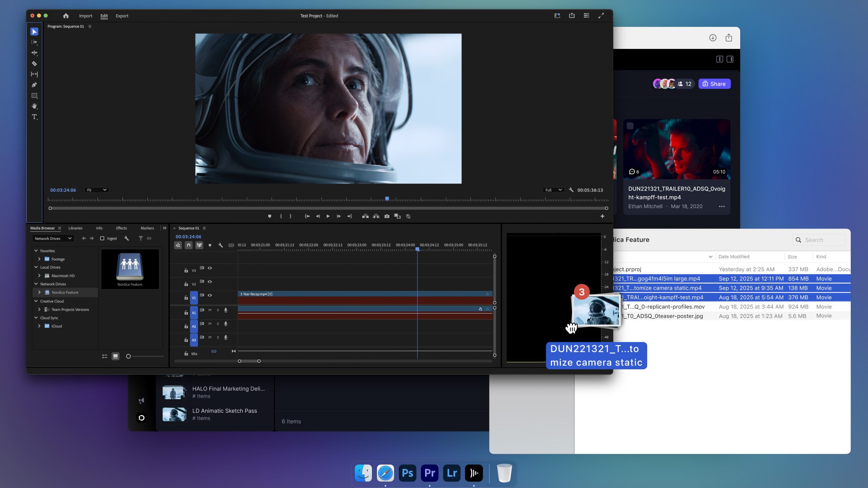868x488 pixels.
Task: Switch to the Effects tab
Action: [121, 228]
